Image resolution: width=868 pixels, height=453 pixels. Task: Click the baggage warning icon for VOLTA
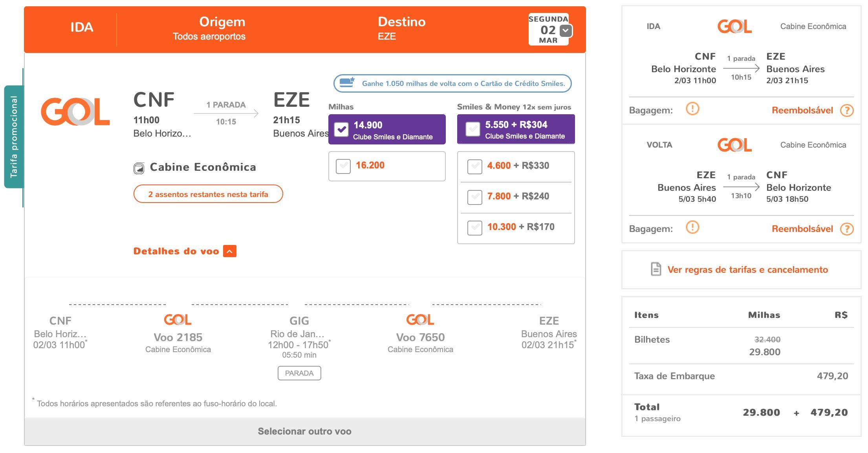click(692, 227)
